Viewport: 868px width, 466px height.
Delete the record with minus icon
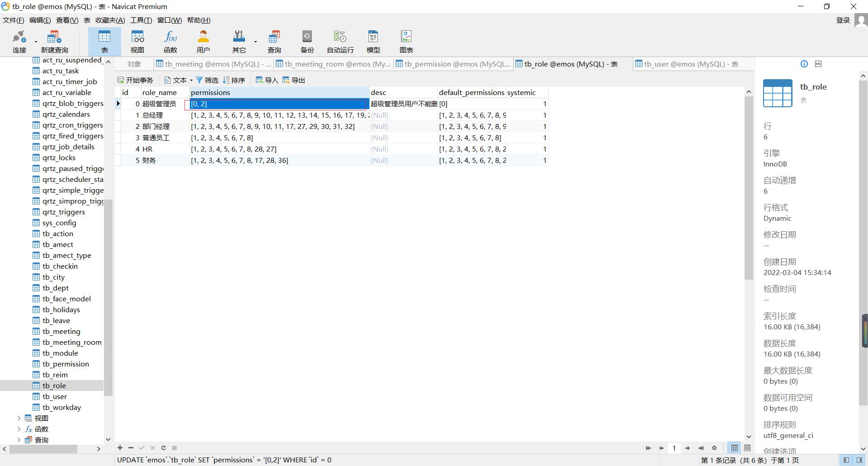(x=131, y=448)
